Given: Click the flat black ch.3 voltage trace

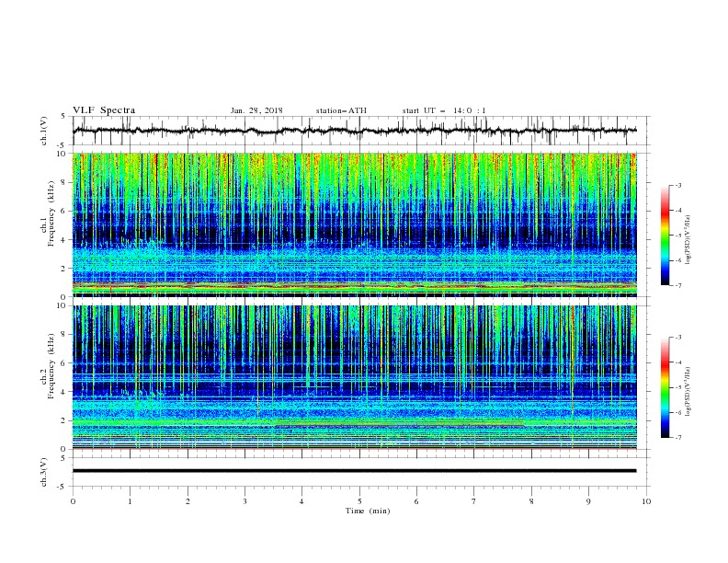Looking at the screenshot, I should click(x=354, y=471).
